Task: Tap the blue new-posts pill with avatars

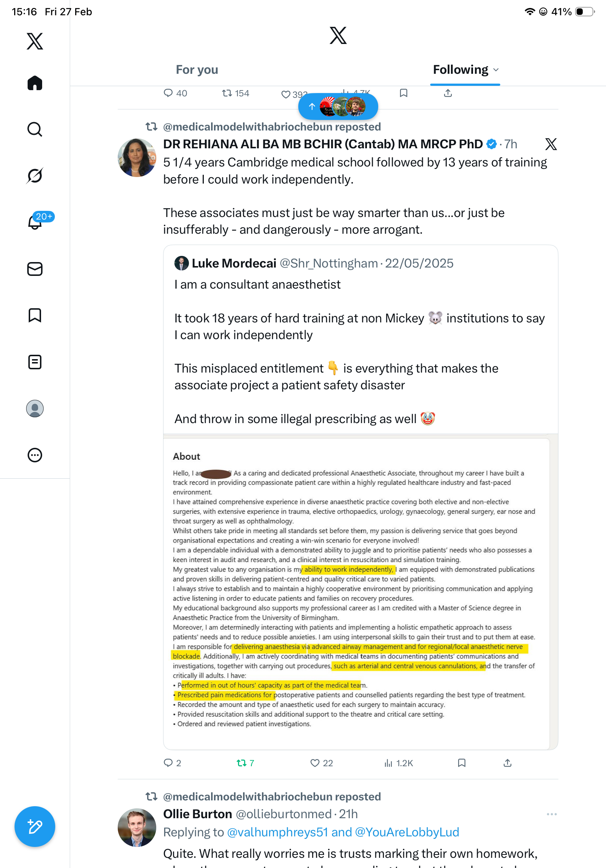Action: coord(338,107)
